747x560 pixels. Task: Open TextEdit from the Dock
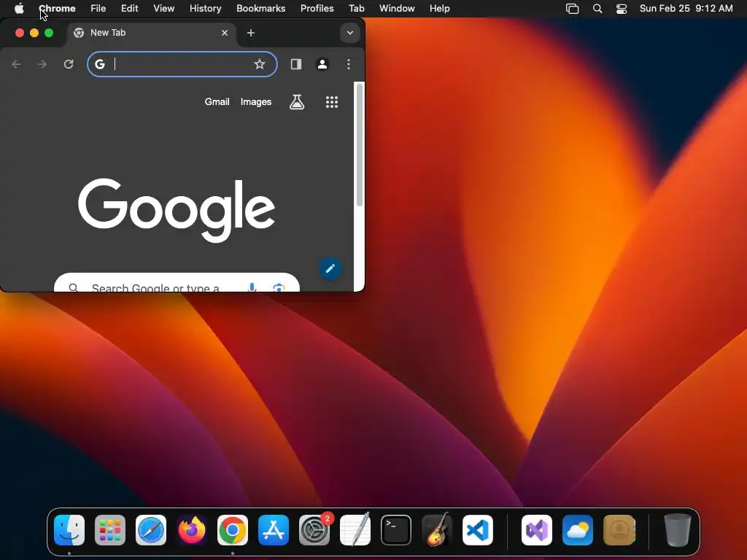[x=355, y=530]
